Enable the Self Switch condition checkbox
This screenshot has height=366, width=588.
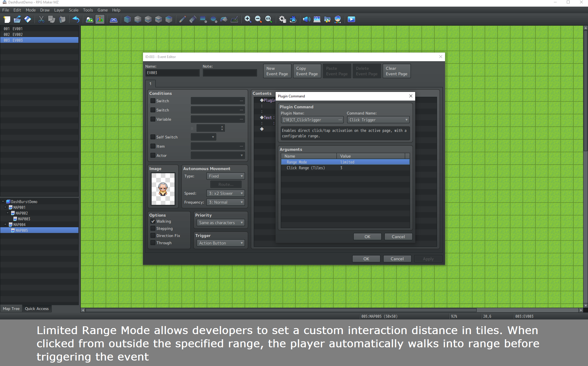pos(153,137)
